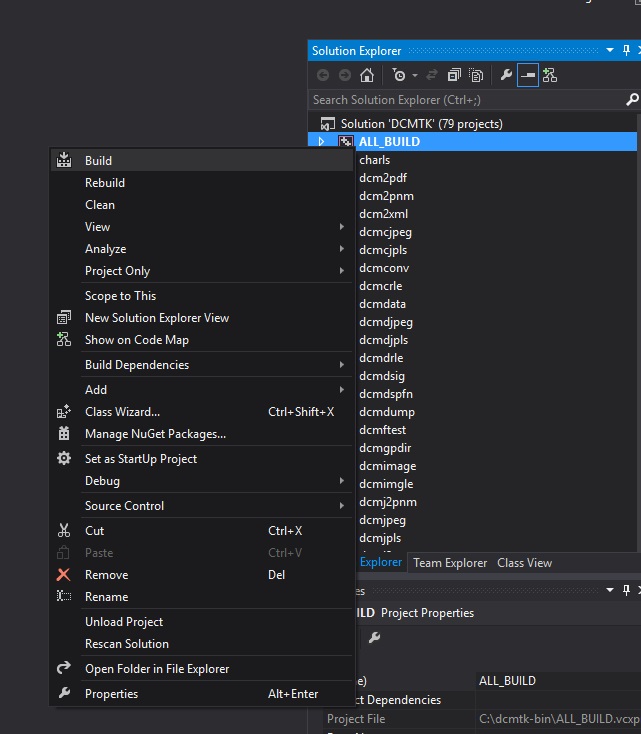Viewport: 641px width, 734px height.
Task: Select the dcmdump project
Action: 387,412
